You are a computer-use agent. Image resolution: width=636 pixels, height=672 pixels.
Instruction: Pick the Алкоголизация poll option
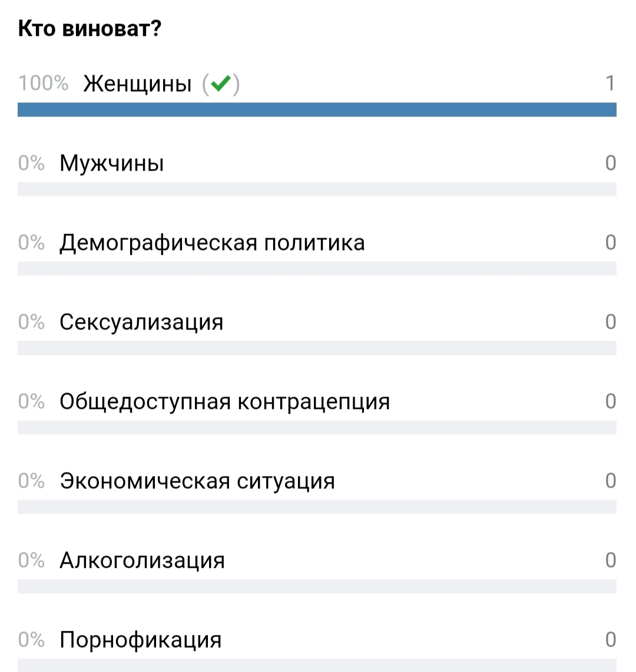point(142,560)
